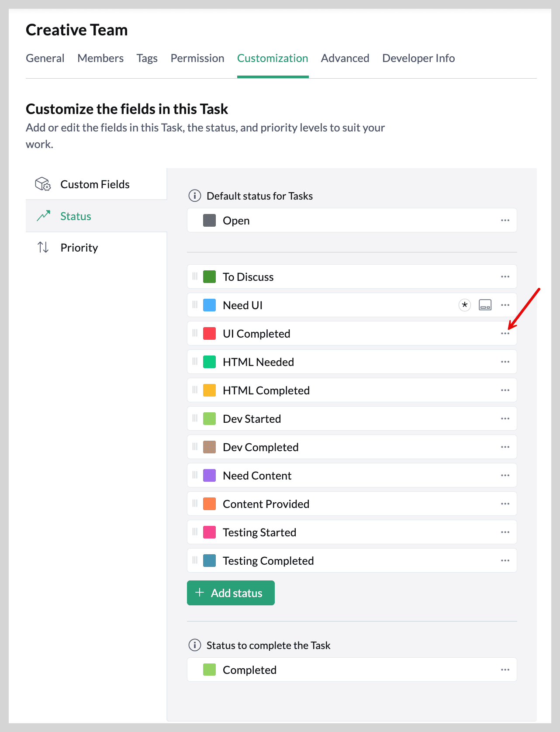Open more options for Testing Completed
This screenshot has height=732, width=560.
coord(505,560)
